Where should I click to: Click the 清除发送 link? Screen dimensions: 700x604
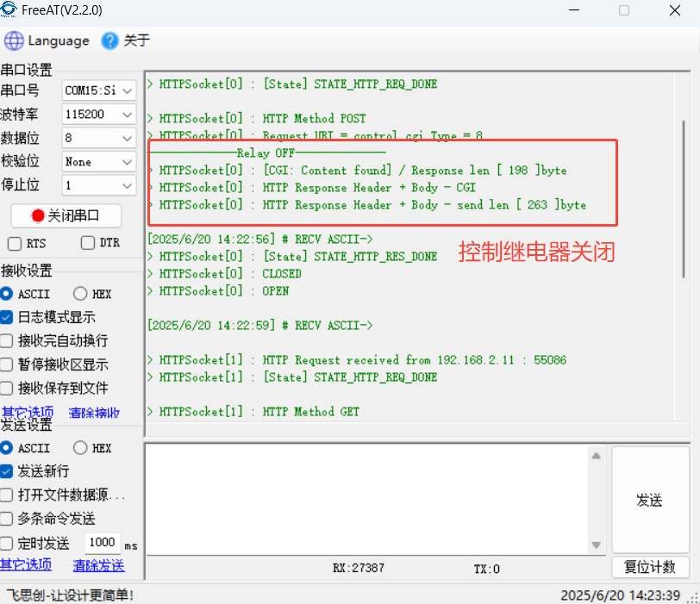coord(98,566)
